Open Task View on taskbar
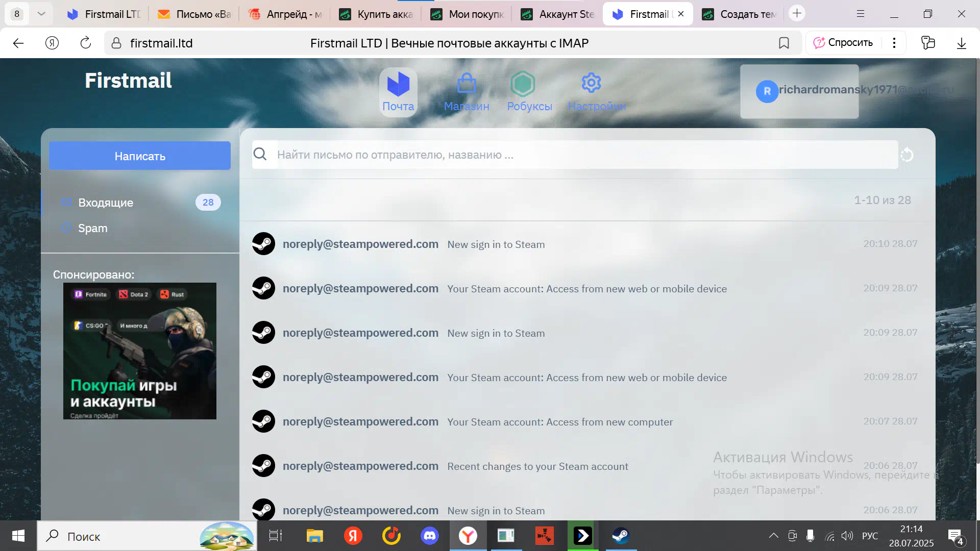The height and width of the screenshot is (551, 980). [x=276, y=536]
